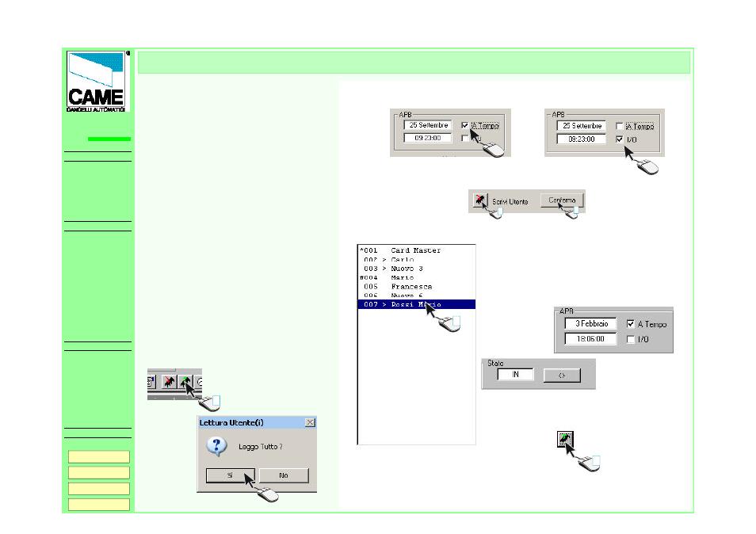Click Sì in the Leggo Tutto dialog
The image size is (756, 534).
[230, 475]
